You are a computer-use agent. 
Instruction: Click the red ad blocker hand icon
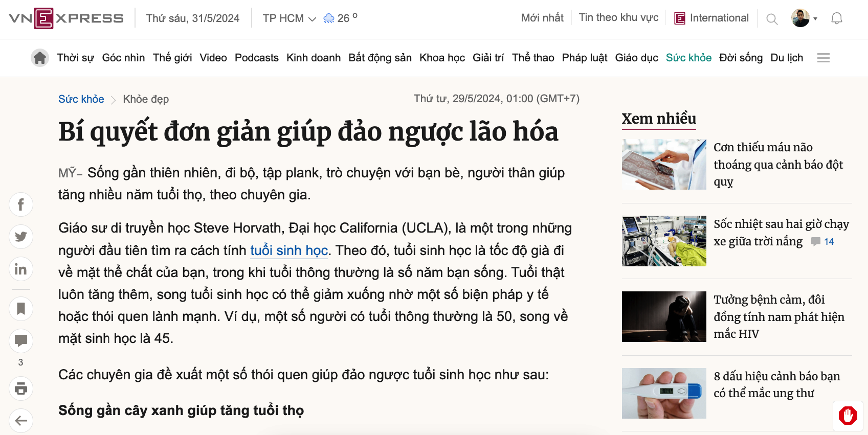848,416
